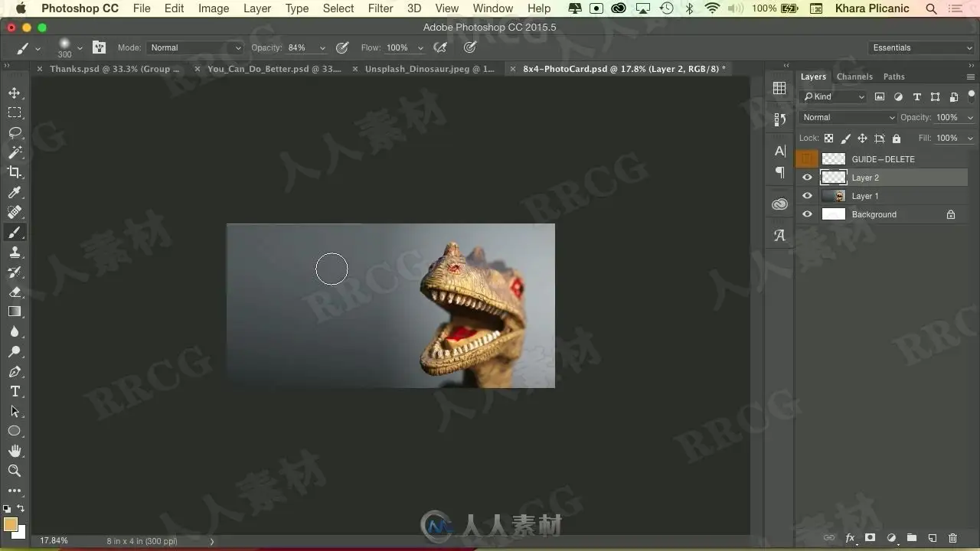The width and height of the screenshot is (980, 551).
Task: Open the Filter menu
Action: [381, 8]
